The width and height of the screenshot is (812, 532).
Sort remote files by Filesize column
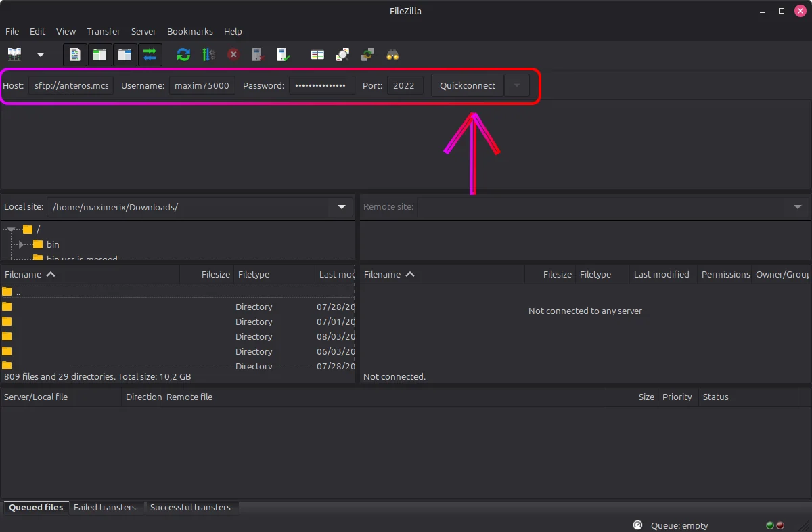click(550, 274)
